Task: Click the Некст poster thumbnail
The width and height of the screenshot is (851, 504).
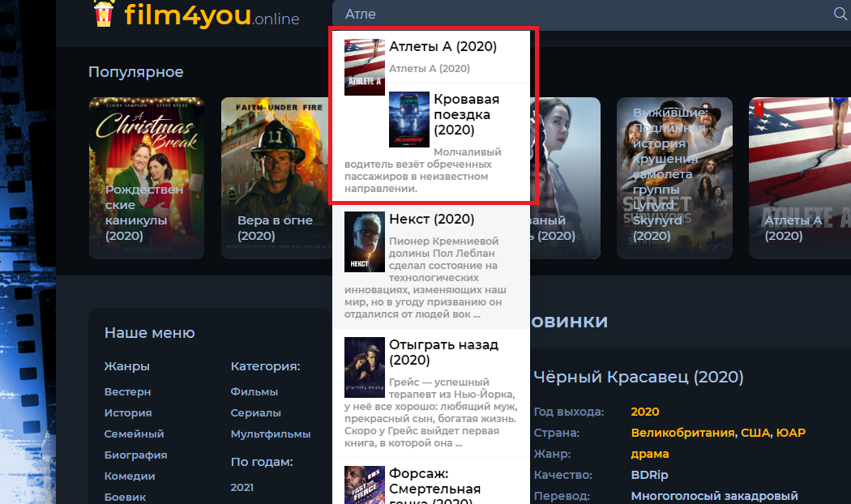Action: [365, 242]
